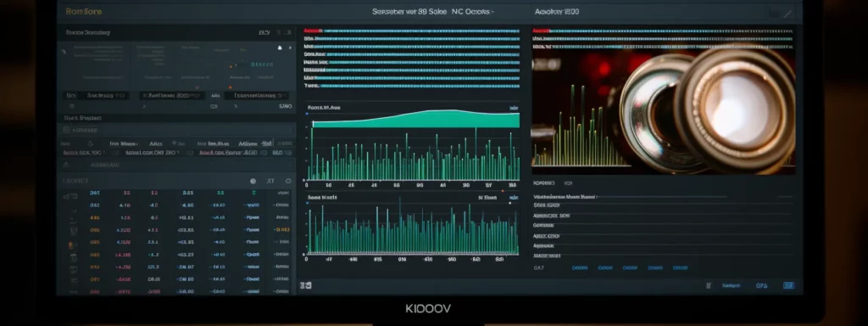Click the white circle icon in the table header

pyautogui.click(x=253, y=181)
